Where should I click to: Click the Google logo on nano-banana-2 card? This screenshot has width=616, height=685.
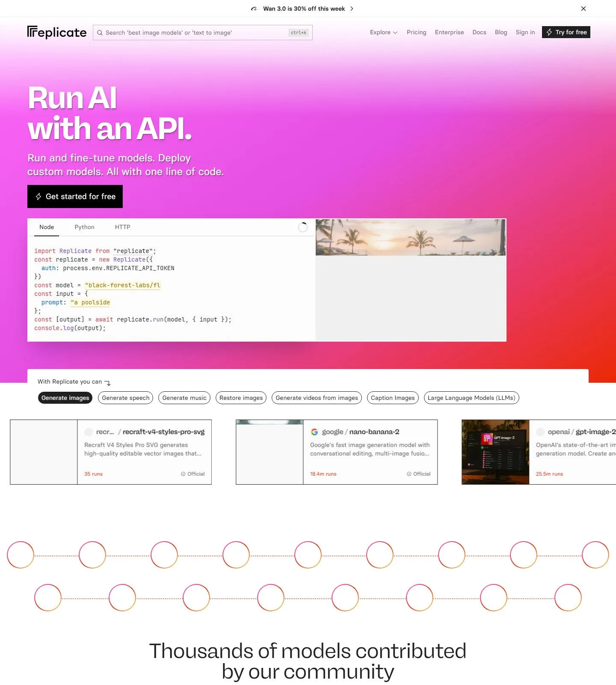(x=314, y=432)
